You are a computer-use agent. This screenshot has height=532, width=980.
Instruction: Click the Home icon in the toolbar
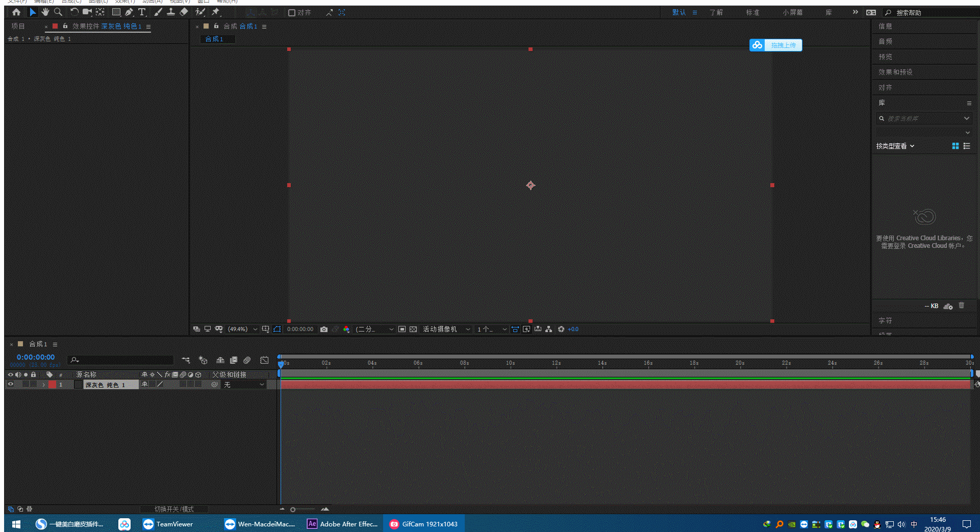(16, 12)
